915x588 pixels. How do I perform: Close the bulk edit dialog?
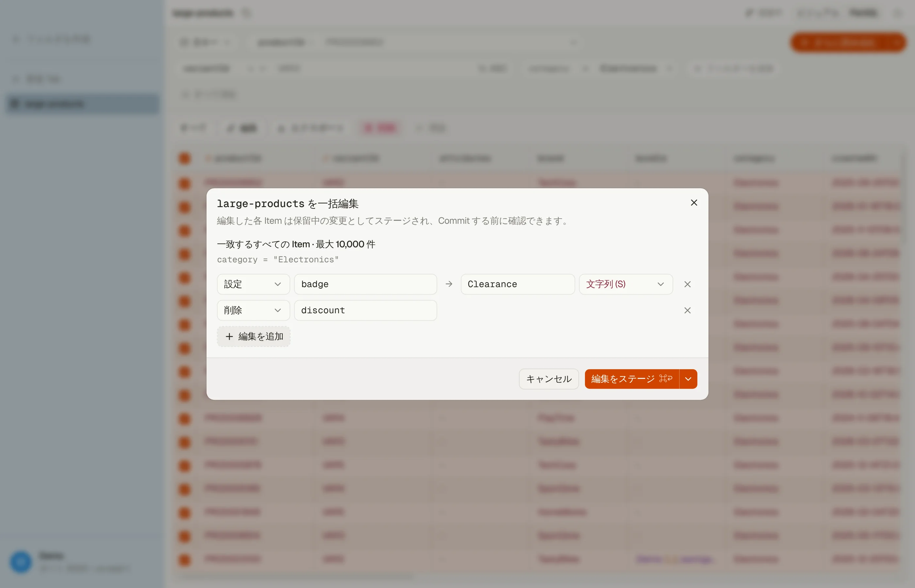coord(694,203)
